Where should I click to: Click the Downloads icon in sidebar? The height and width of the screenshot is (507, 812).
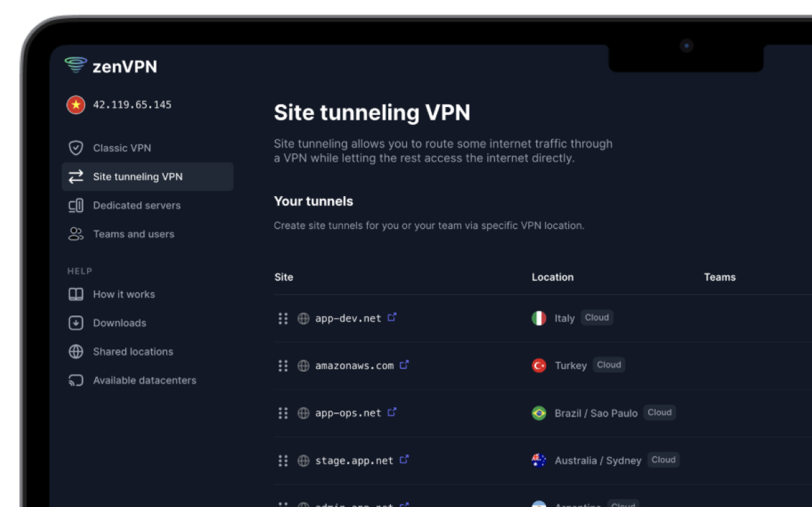(x=76, y=323)
